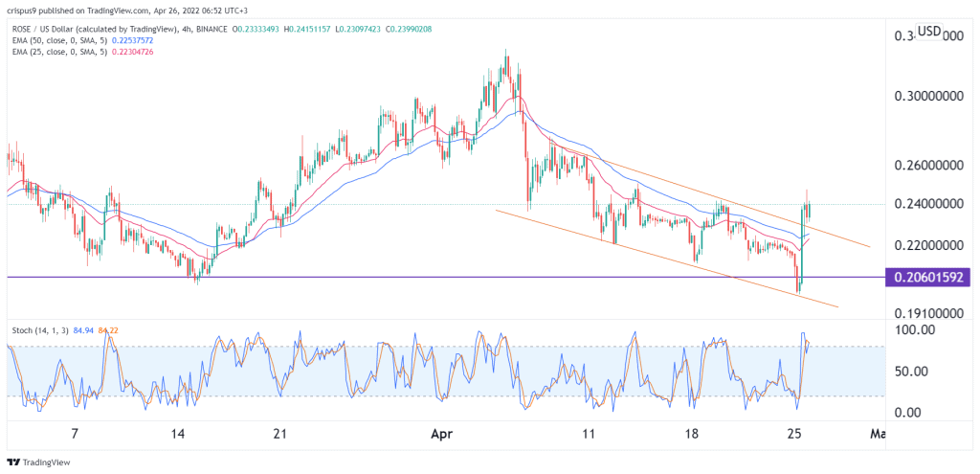Click the 18 date on time axis

[x=691, y=433]
